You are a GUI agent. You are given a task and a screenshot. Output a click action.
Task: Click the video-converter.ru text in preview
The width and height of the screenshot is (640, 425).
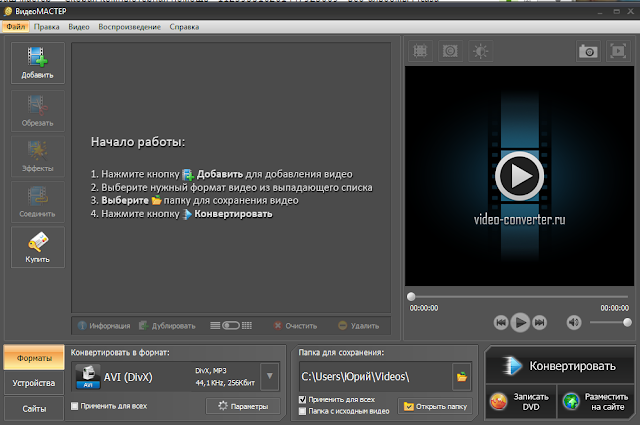(x=519, y=220)
